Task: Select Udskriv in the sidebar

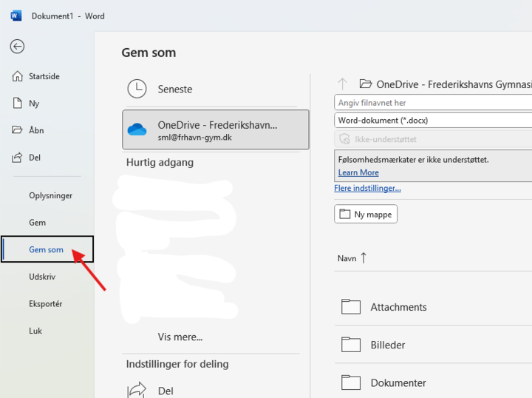Action: 42,277
